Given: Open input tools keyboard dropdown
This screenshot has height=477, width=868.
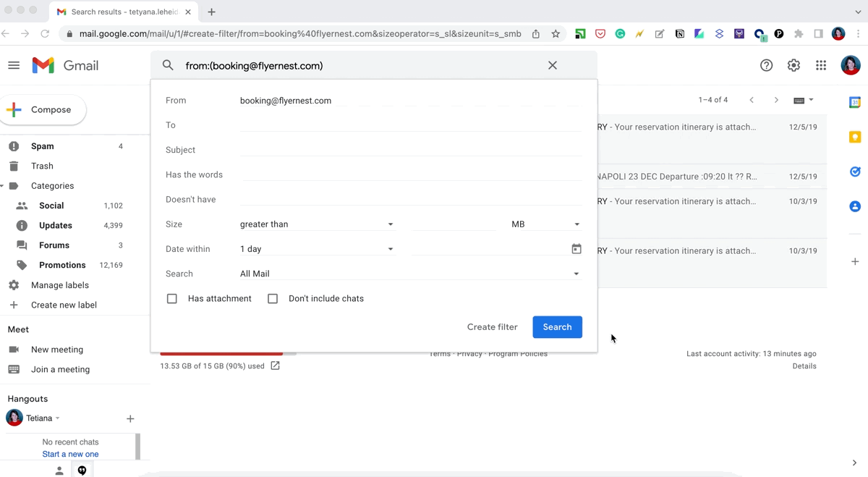Looking at the screenshot, I should point(804,100).
